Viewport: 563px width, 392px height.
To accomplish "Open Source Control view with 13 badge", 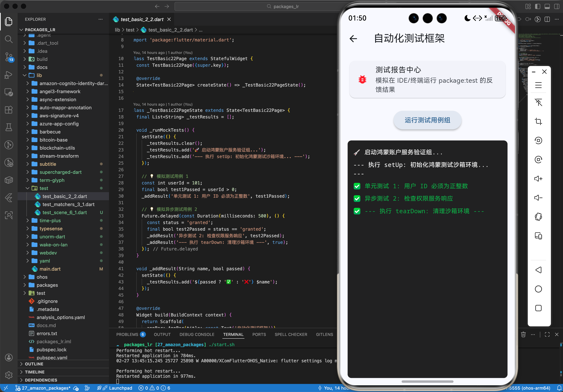I will point(9,57).
